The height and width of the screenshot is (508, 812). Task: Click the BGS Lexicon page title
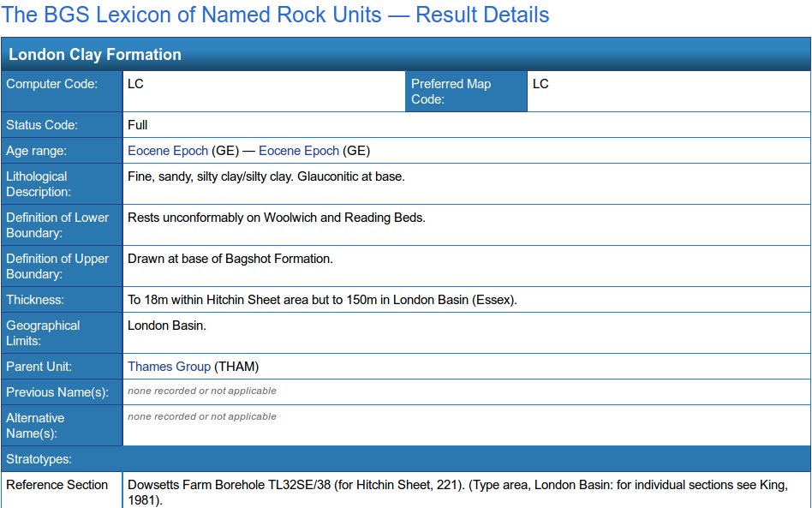[x=277, y=15]
